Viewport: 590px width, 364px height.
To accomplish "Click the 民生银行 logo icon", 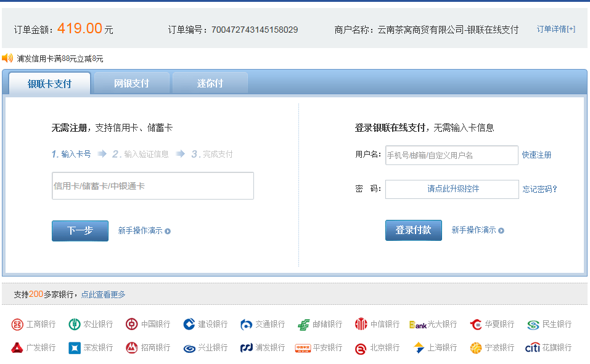I will (533, 324).
